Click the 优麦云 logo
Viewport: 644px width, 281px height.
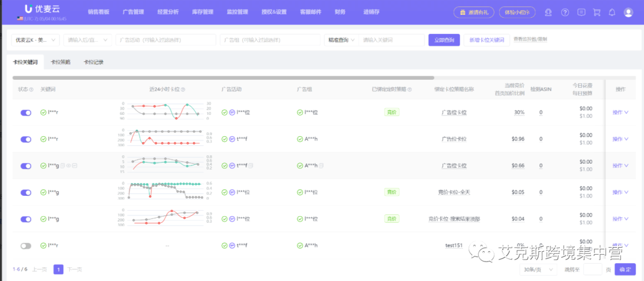(43, 8)
